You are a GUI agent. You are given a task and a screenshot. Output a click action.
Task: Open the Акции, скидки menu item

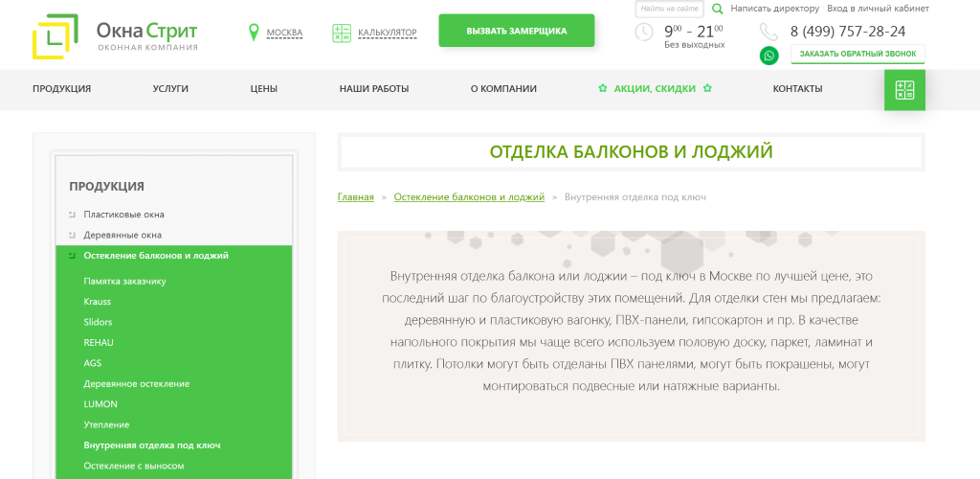point(655,89)
